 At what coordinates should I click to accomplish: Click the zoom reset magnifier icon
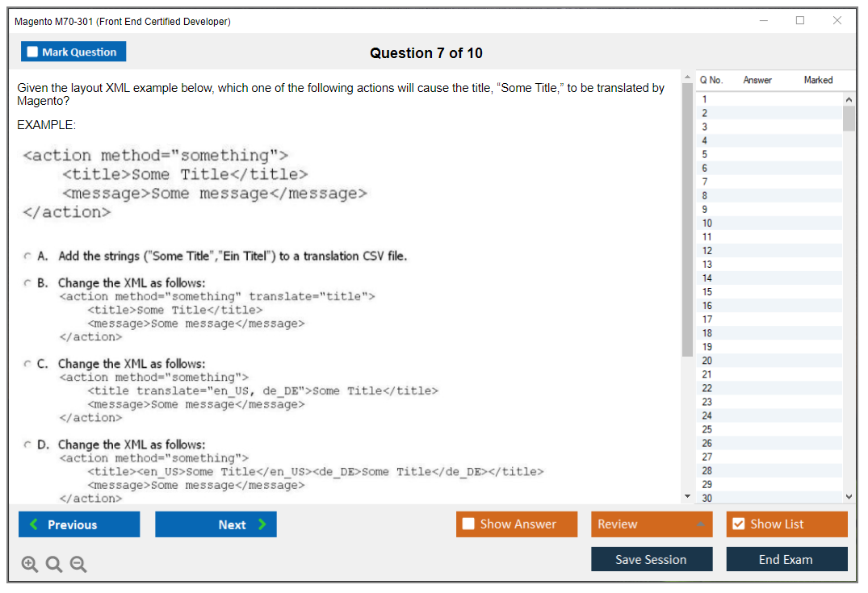54,565
